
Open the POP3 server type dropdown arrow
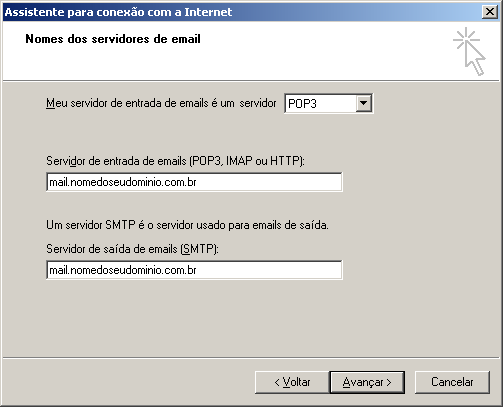point(363,103)
